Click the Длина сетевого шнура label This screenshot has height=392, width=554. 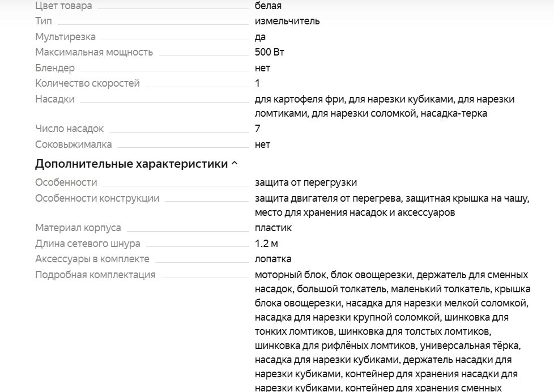[88, 244]
